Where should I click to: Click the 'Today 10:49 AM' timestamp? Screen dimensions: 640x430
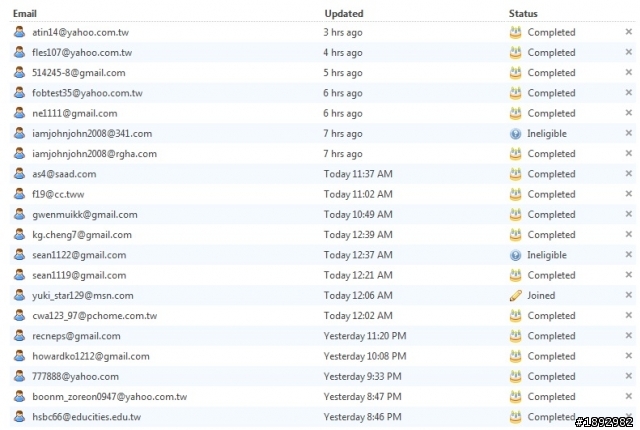pyautogui.click(x=358, y=215)
